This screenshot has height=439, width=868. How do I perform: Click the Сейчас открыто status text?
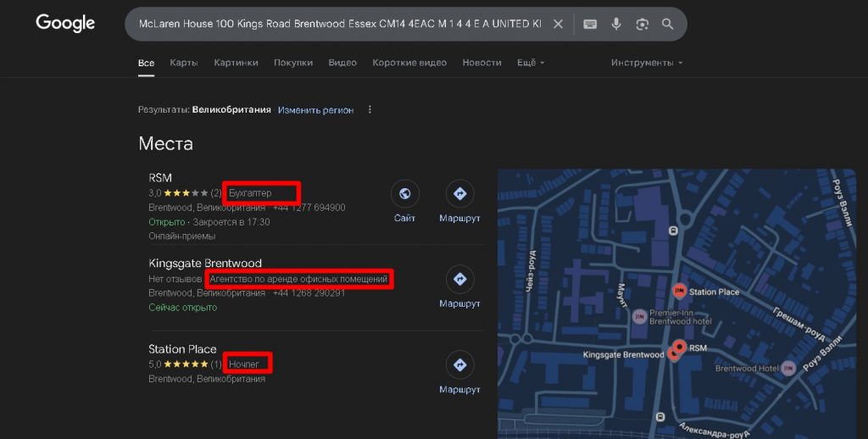pyautogui.click(x=183, y=308)
